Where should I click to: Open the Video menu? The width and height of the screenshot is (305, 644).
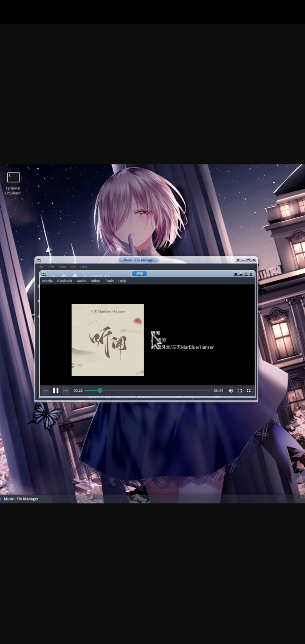coord(96,281)
